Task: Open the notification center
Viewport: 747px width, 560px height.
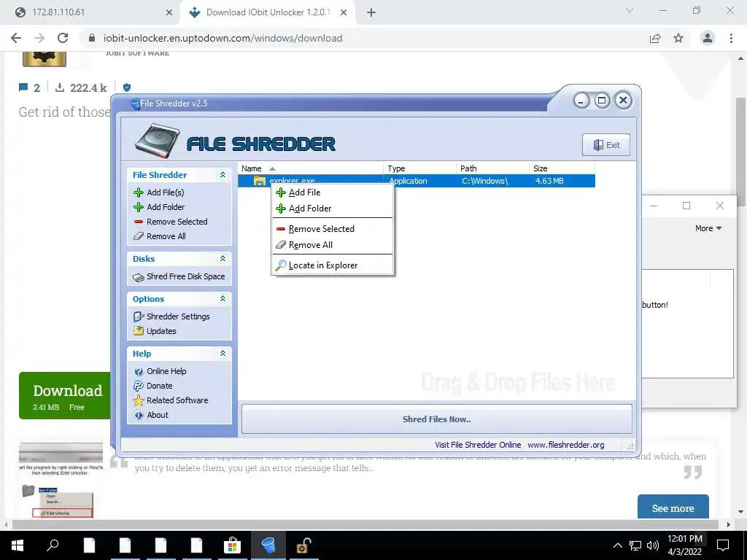Action: tap(723, 545)
